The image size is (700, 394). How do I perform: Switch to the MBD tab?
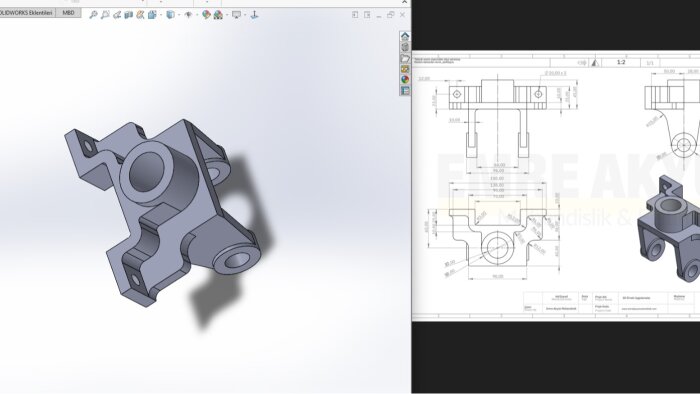click(x=68, y=13)
